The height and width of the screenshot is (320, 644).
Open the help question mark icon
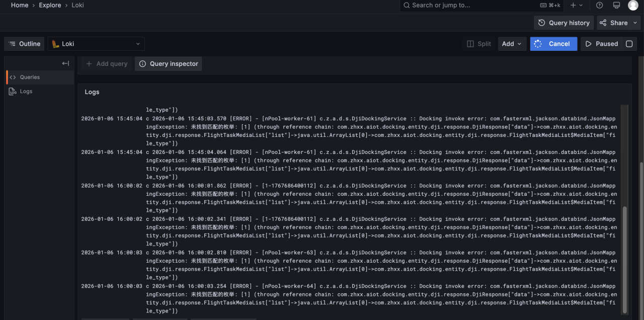click(599, 5)
